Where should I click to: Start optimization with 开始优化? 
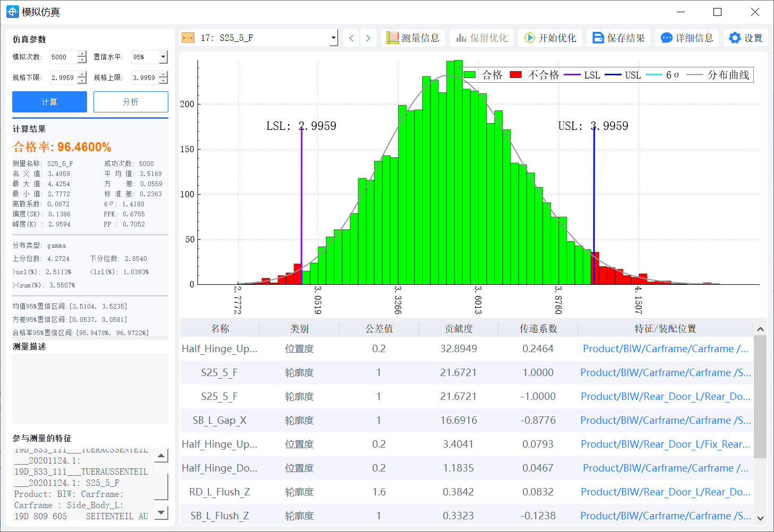[x=550, y=38]
